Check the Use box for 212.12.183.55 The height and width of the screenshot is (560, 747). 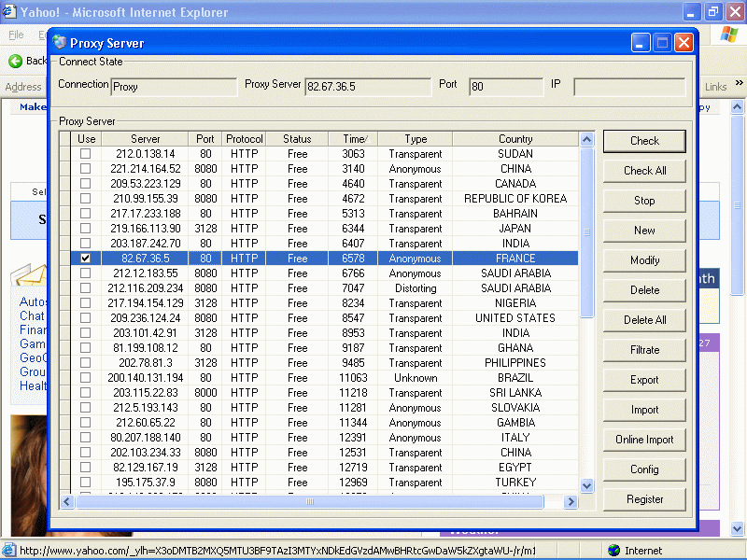85,273
